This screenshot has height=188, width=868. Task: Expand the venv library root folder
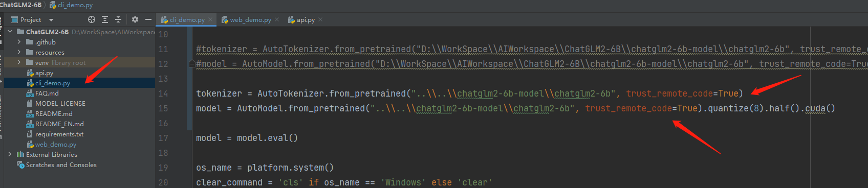click(19, 62)
